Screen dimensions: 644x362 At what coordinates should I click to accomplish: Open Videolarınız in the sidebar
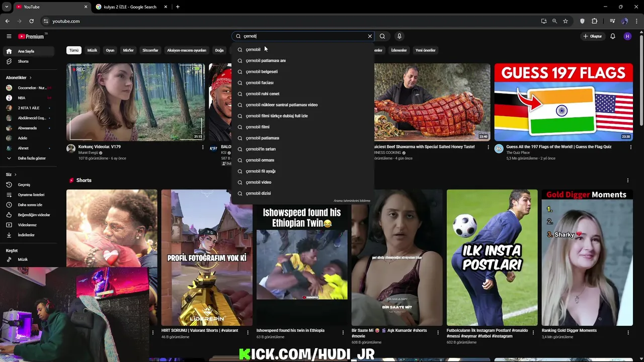(x=29, y=225)
